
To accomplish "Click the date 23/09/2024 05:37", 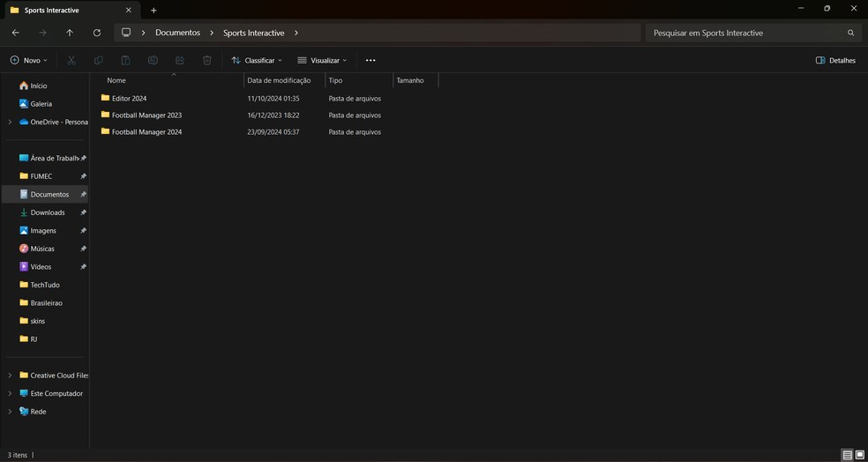I will tap(273, 131).
